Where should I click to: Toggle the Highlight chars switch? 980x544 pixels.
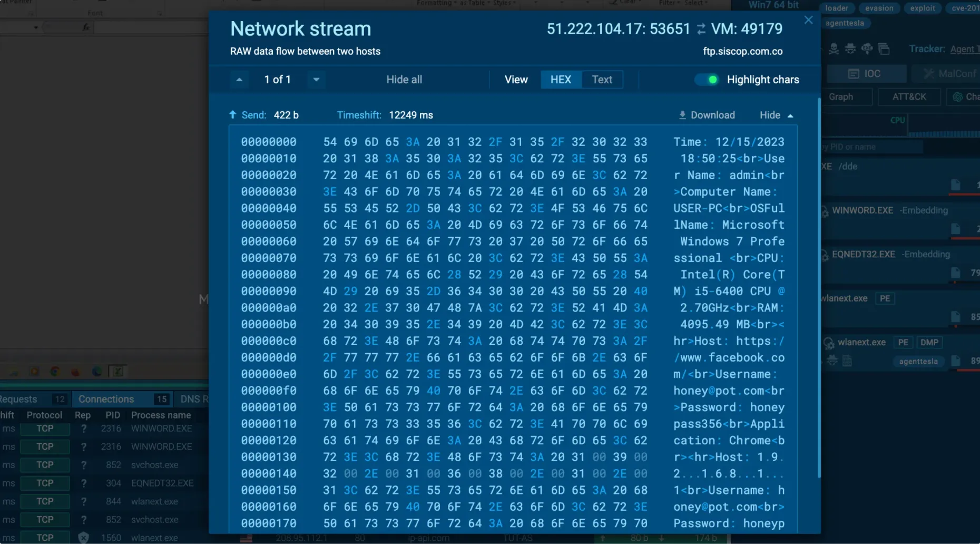707,80
